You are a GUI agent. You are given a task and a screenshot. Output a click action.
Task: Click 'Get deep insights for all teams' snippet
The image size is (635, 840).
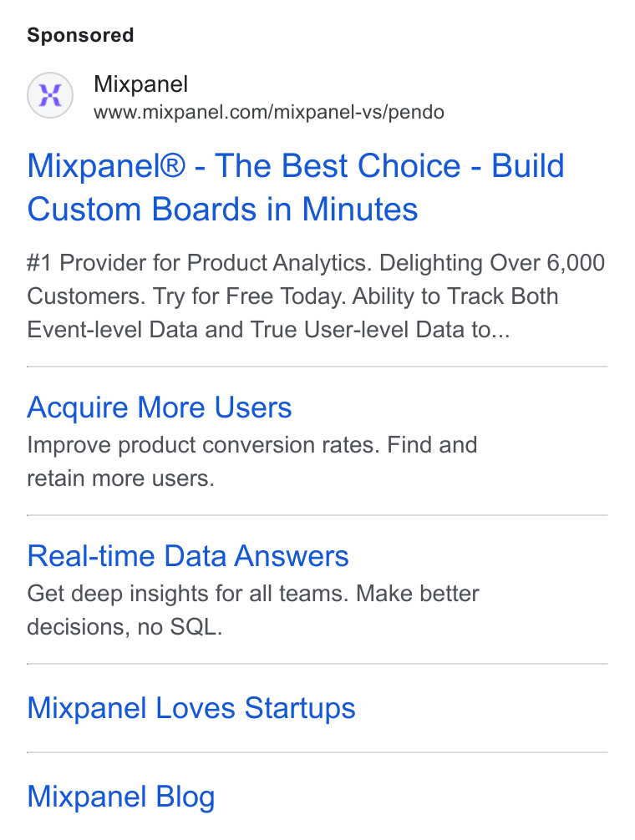(188, 594)
